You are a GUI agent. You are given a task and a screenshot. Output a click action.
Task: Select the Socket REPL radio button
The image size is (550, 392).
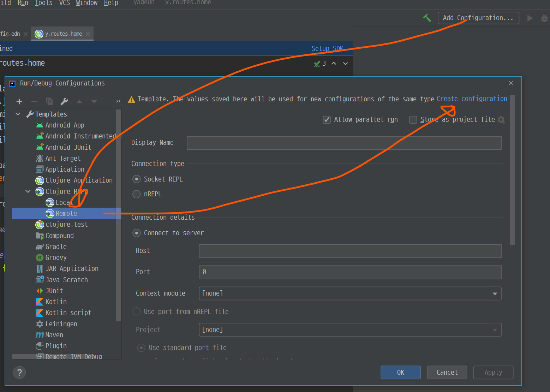click(137, 179)
